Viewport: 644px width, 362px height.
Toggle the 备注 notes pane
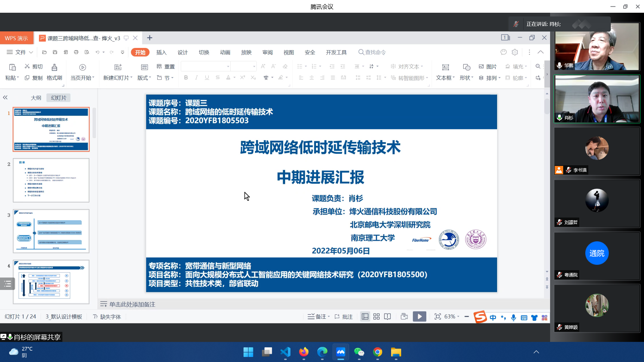[319, 316]
